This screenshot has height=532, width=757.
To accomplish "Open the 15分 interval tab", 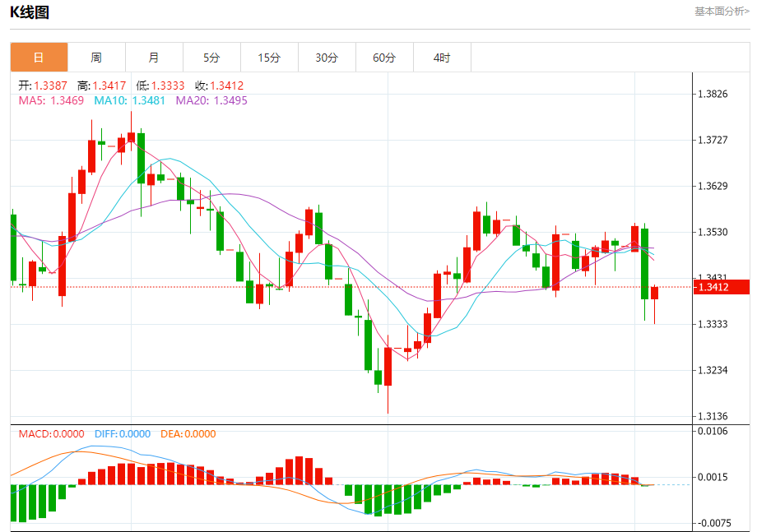I will tap(269, 58).
